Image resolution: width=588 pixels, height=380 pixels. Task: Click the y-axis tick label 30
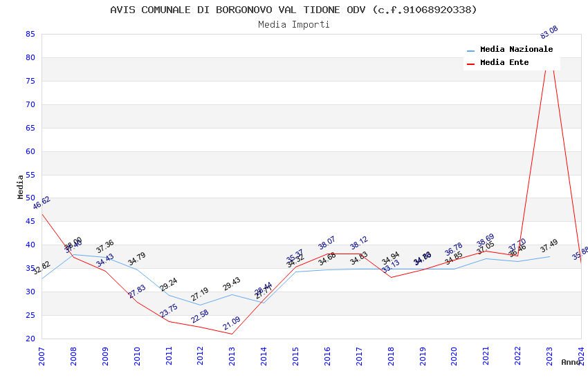click(x=30, y=292)
